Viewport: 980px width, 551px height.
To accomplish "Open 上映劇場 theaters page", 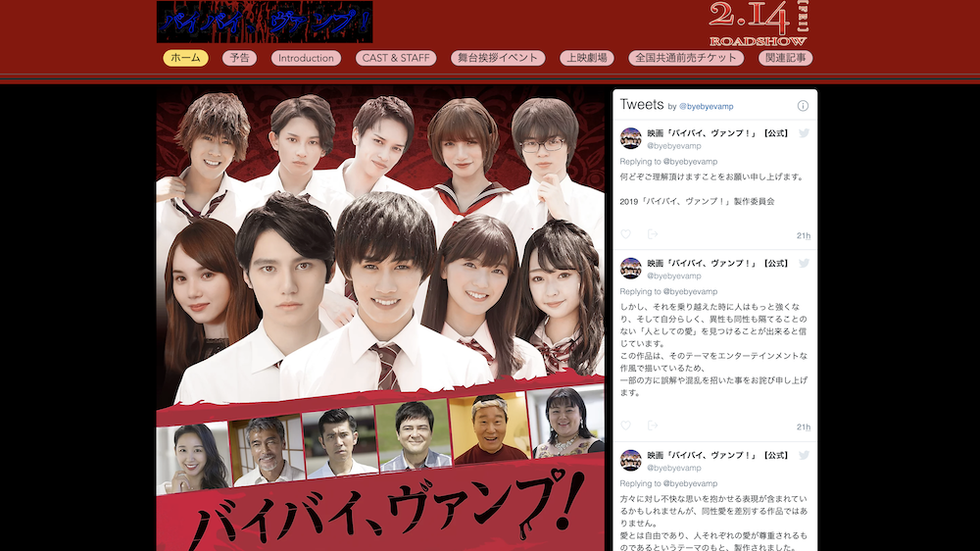I will (587, 58).
